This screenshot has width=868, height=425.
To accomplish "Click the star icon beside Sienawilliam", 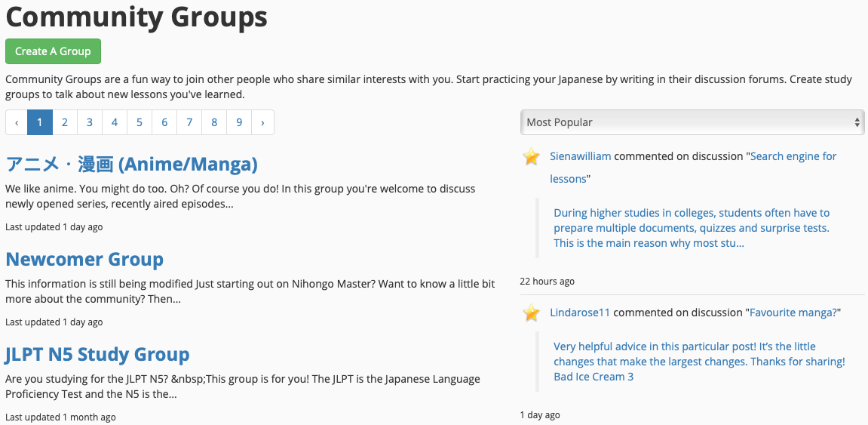I will pos(532,157).
